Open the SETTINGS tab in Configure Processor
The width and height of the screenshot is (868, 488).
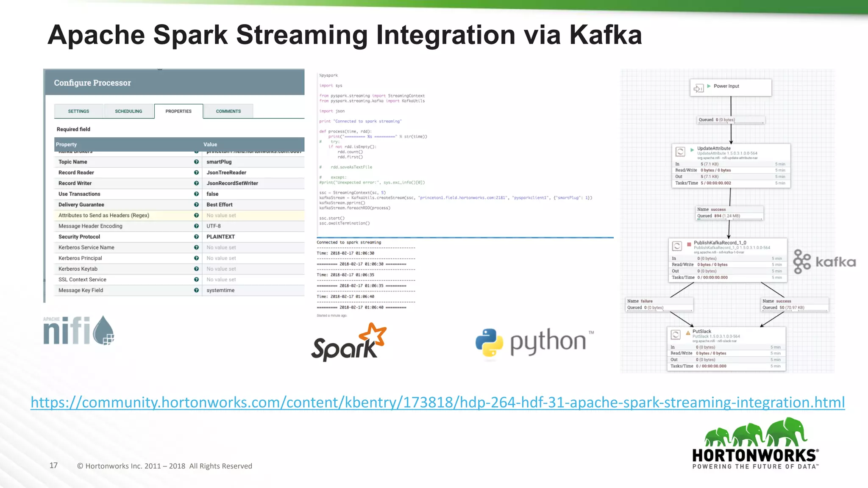79,111
